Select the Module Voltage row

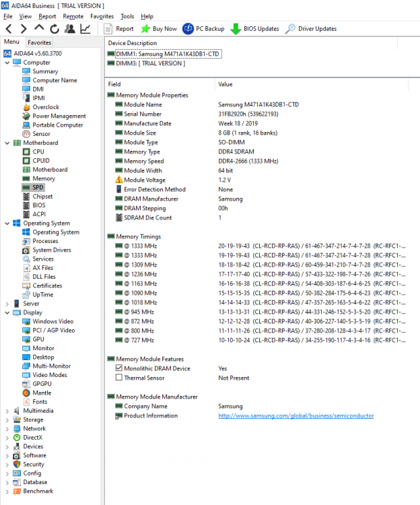pos(256,180)
